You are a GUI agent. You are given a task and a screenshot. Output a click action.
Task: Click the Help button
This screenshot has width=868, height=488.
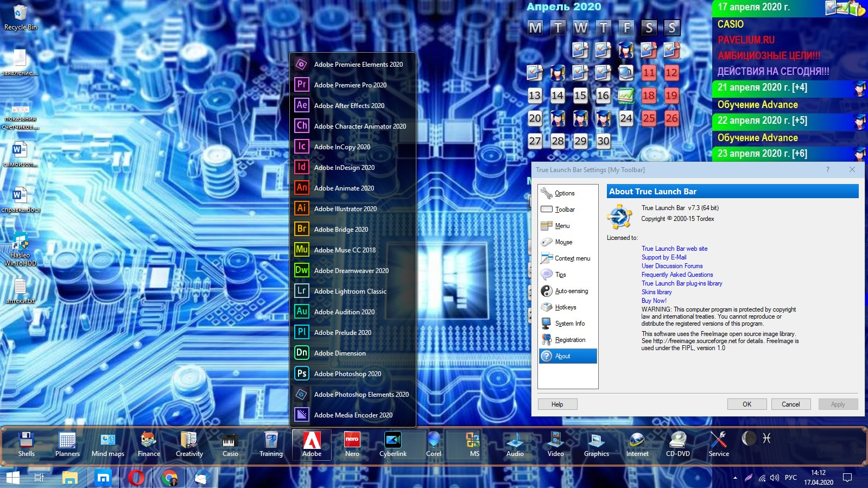tap(557, 404)
